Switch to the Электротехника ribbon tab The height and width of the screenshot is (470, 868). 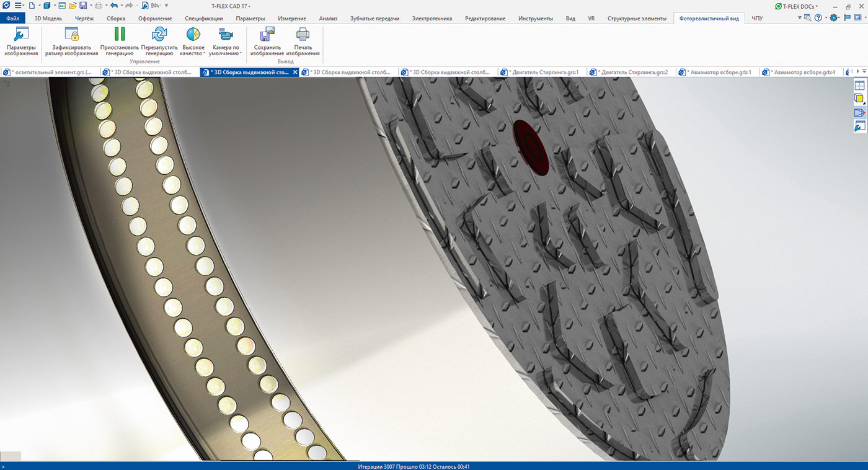click(432, 19)
